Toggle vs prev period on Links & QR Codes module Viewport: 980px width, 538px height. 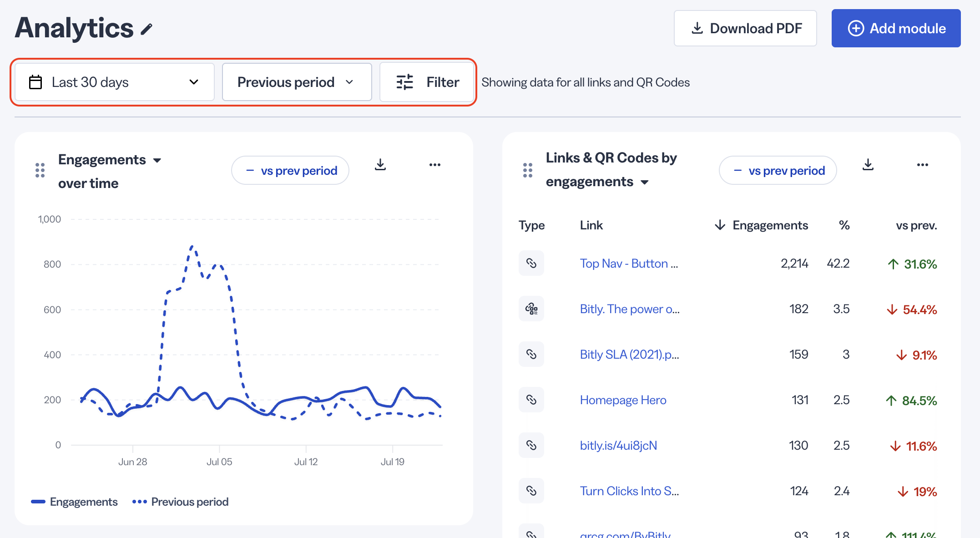pos(778,170)
